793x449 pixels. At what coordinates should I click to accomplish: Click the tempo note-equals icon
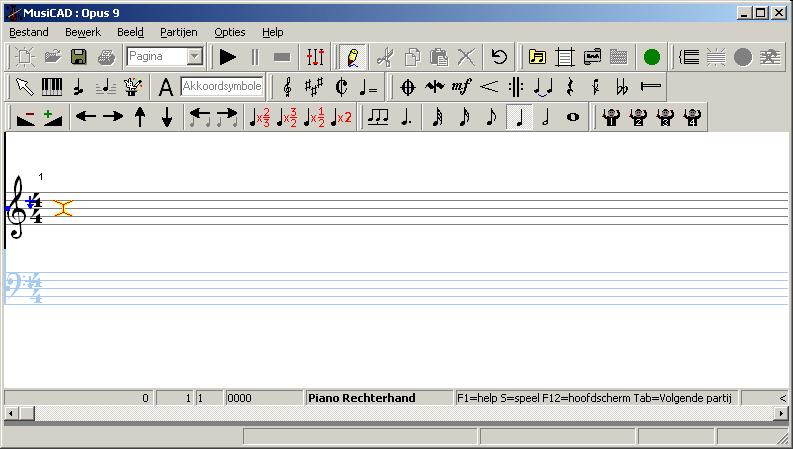tap(369, 87)
